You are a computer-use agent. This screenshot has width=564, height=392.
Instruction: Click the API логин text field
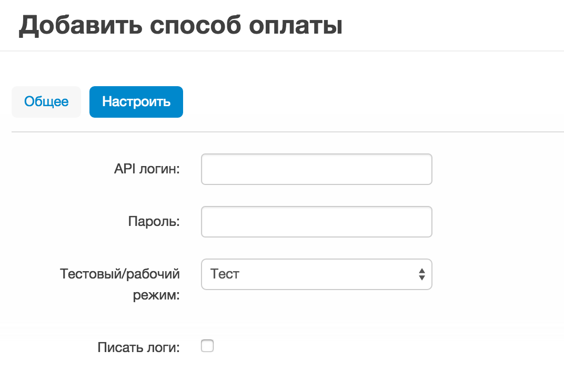(316, 169)
